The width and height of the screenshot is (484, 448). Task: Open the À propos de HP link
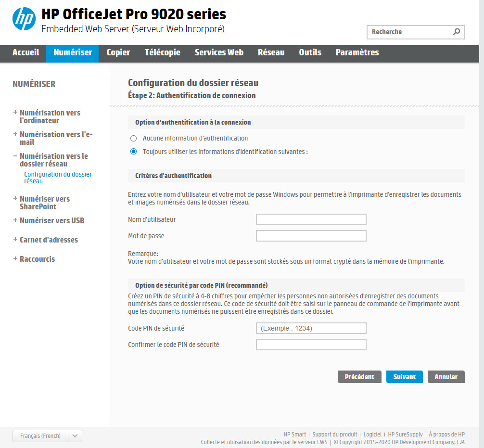(x=446, y=435)
